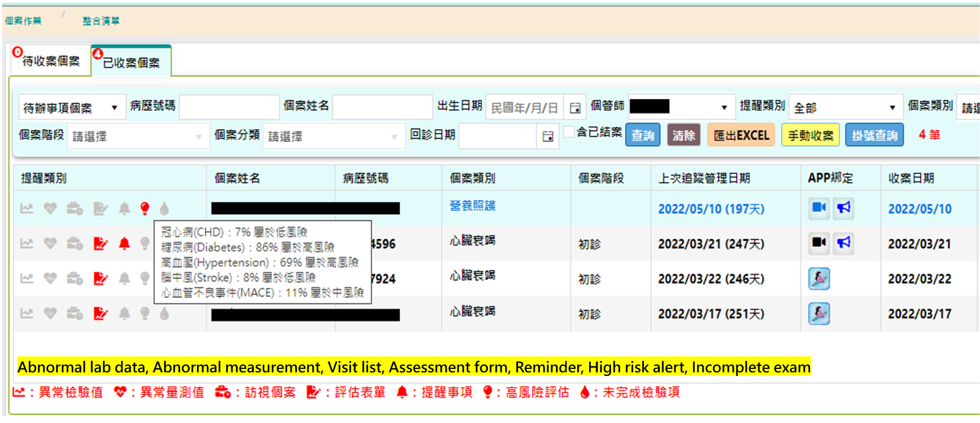Open calendar picker for 回診日期
This screenshot has width=980, height=423.
coord(548,136)
